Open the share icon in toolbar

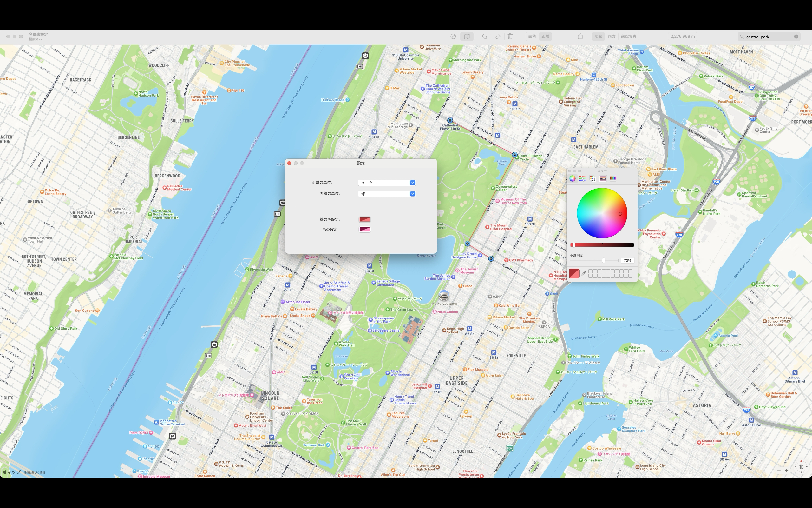pyautogui.click(x=580, y=36)
